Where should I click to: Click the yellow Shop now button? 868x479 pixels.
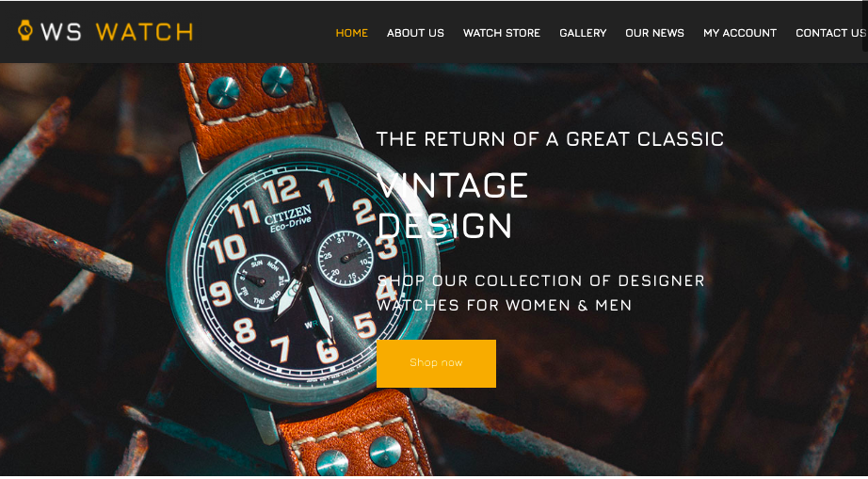[x=436, y=363]
